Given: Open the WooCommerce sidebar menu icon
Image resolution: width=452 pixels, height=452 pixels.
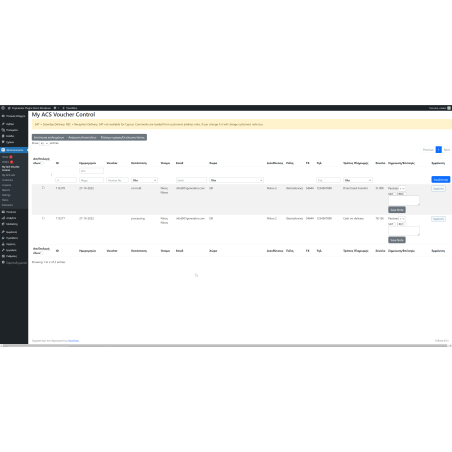Looking at the screenshot, I should (x=3, y=150).
